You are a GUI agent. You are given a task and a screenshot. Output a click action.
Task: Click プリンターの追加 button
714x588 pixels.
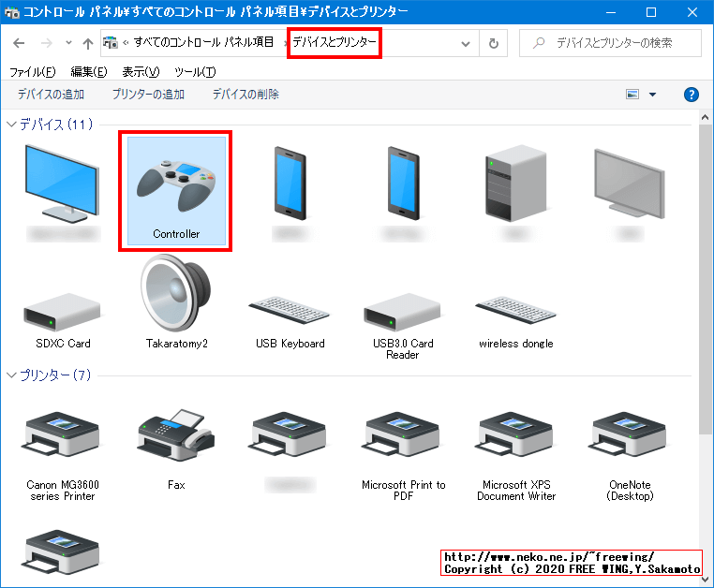[148, 95]
